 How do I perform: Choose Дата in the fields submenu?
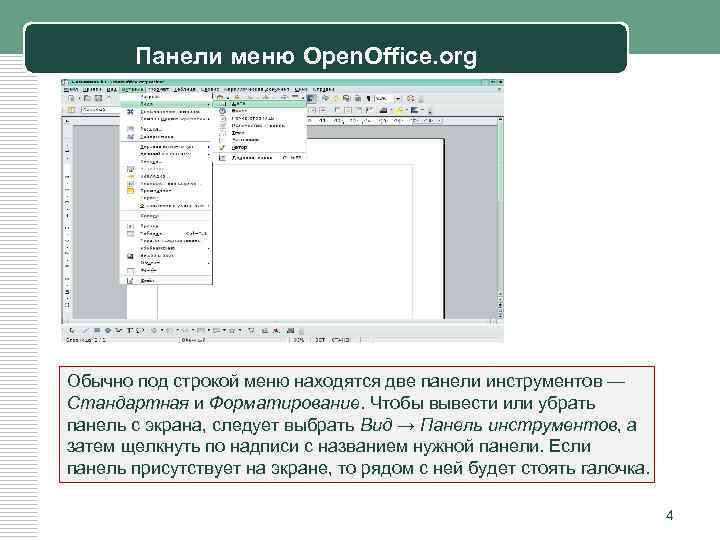(x=259, y=104)
